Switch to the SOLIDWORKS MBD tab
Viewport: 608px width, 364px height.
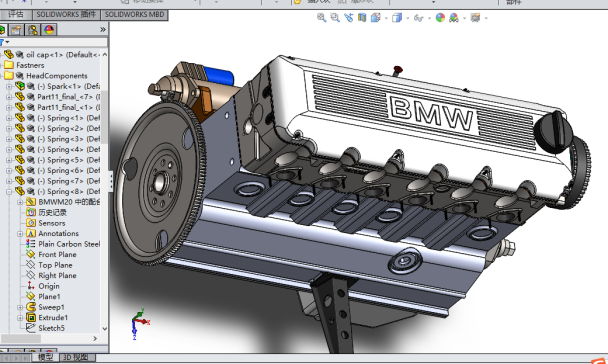(134, 15)
